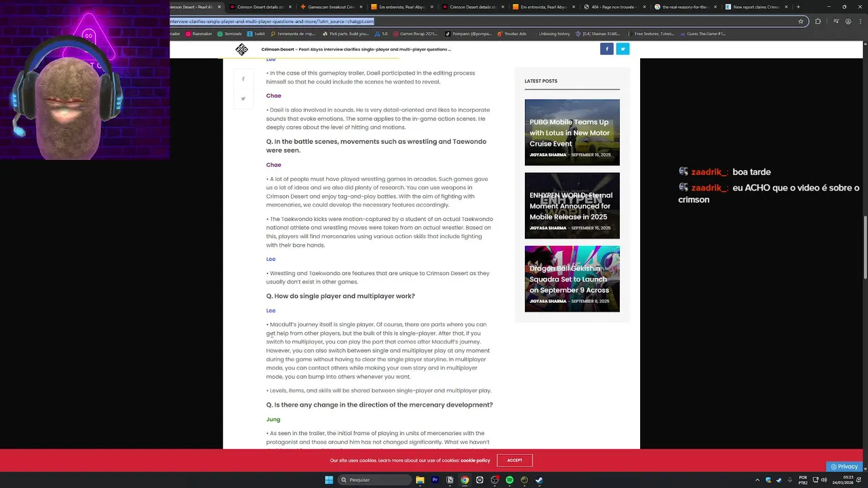The width and height of the screenshot is (868, 488).
Task: Open Steam from the taskbar
Action: (539, 480)
